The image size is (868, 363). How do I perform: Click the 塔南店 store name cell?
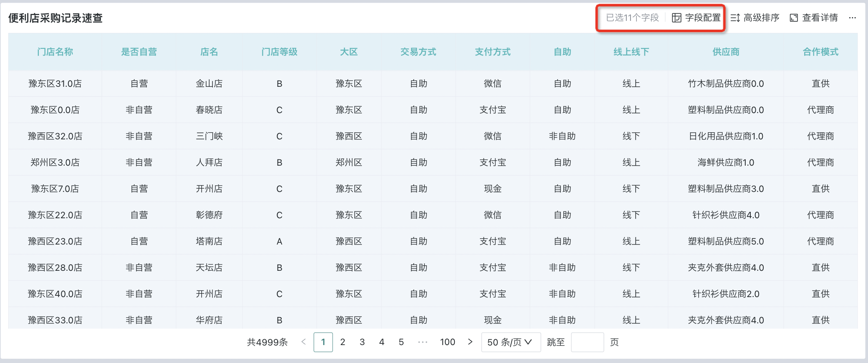click(x=209, y=241)
